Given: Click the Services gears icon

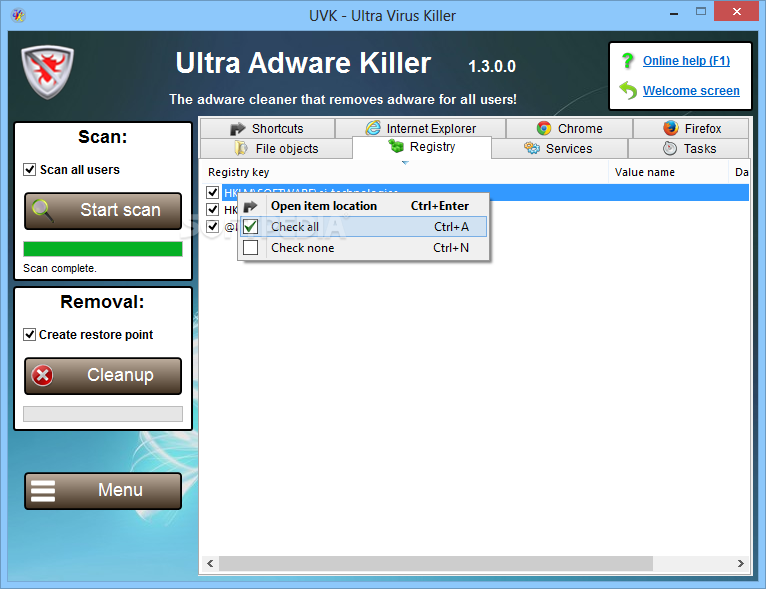Looking at the screenshot, I should pos(532,148).
